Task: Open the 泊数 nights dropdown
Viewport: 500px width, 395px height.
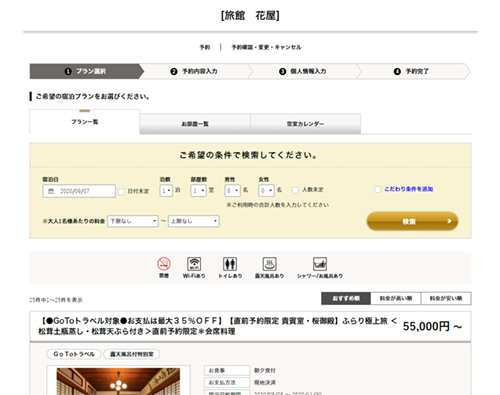Action: [166, 191]
